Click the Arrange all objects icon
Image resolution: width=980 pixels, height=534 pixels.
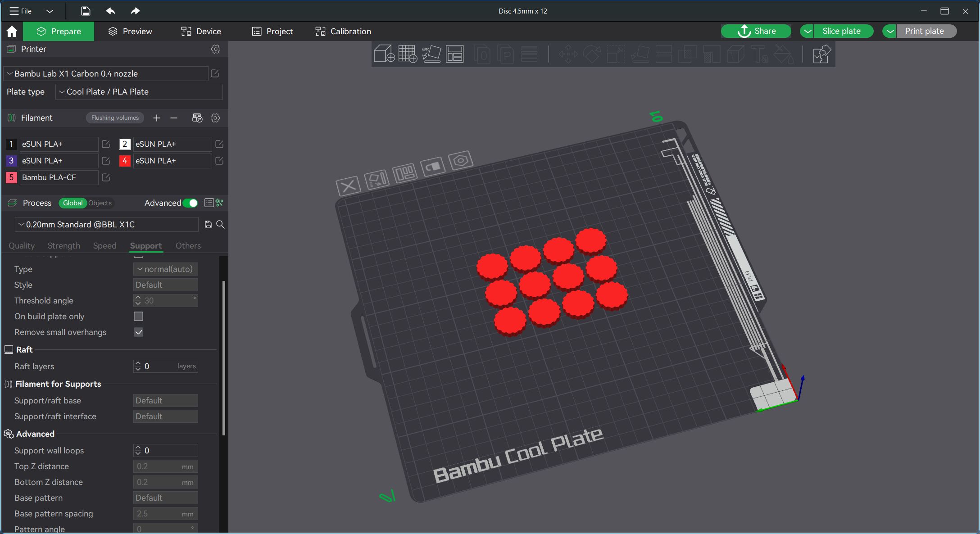coord(455,54)
